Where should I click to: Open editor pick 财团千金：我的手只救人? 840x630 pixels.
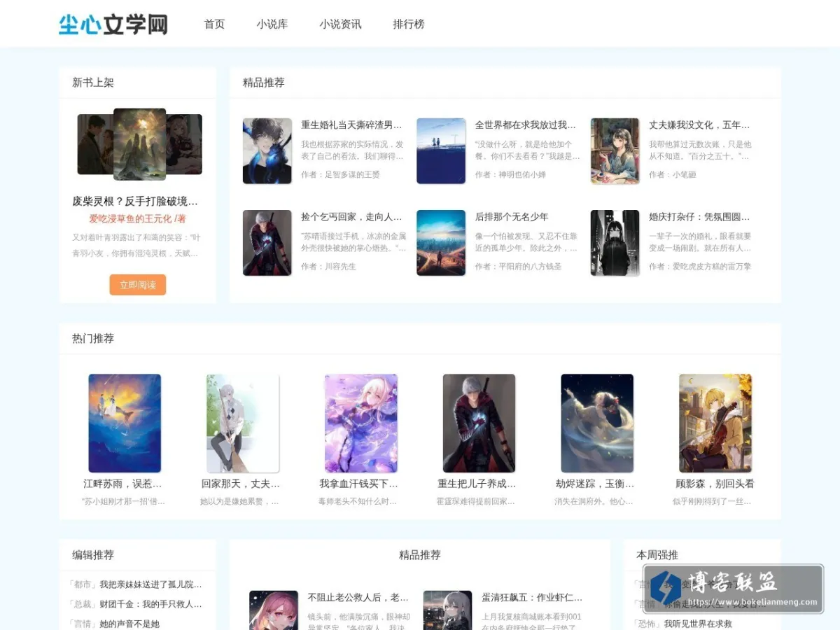click(x=150, y=604)
